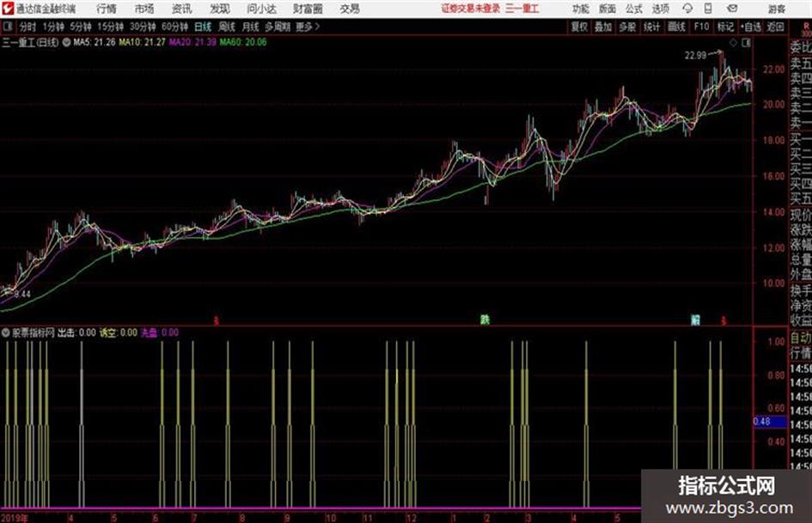
Task: Click the 9.44 low price label
Action: [x=22, y=294]
